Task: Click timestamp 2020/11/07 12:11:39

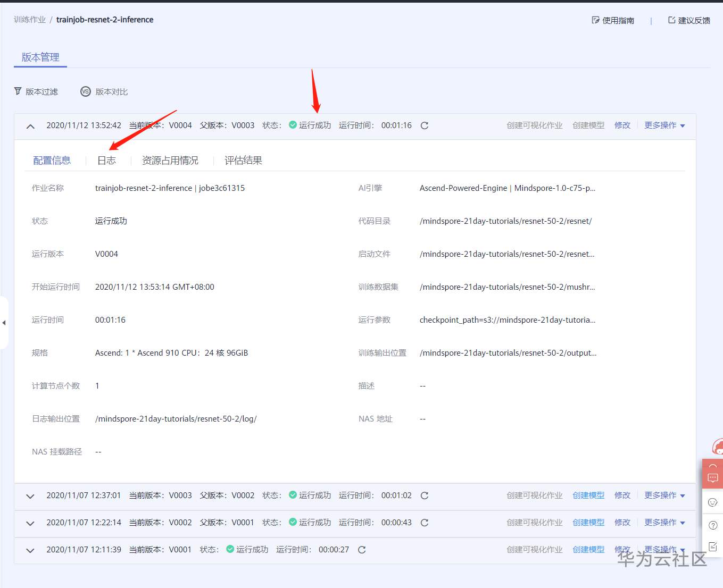Action: pos(84,550)
